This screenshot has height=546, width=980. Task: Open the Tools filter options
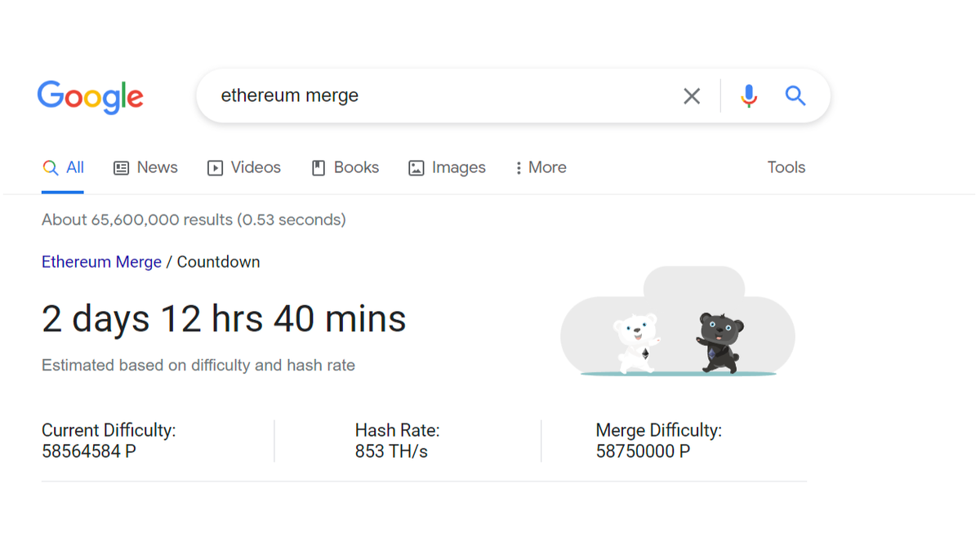786,167
